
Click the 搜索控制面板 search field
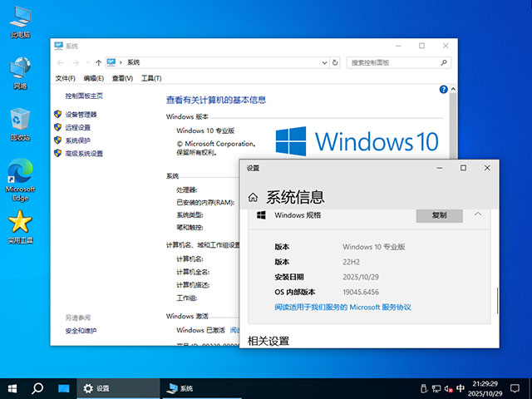pos(399,63)
